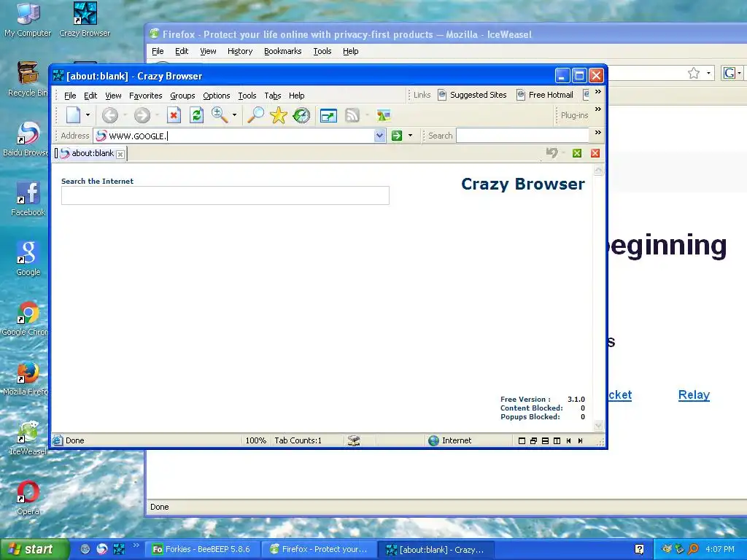Click the green Go arrow beside address bar
Viewport: 747px width, 560px height.
tap(396, 136)
